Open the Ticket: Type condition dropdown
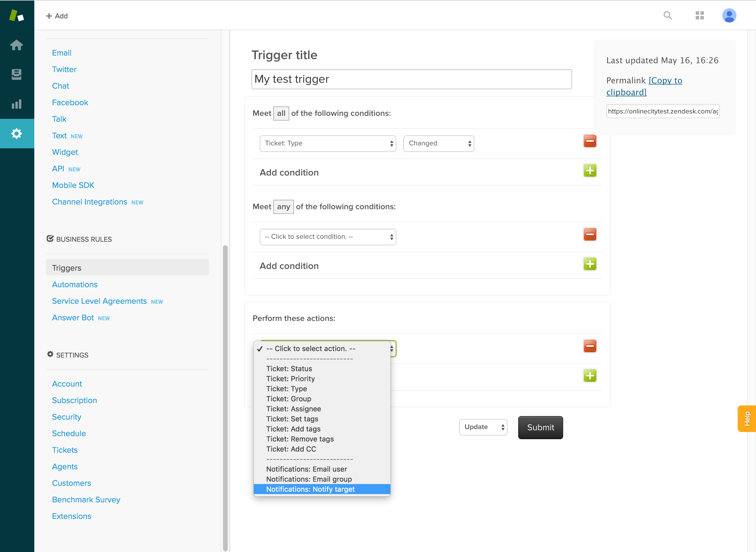The width and height of the screenshot is (756, 552). point(328,143)
